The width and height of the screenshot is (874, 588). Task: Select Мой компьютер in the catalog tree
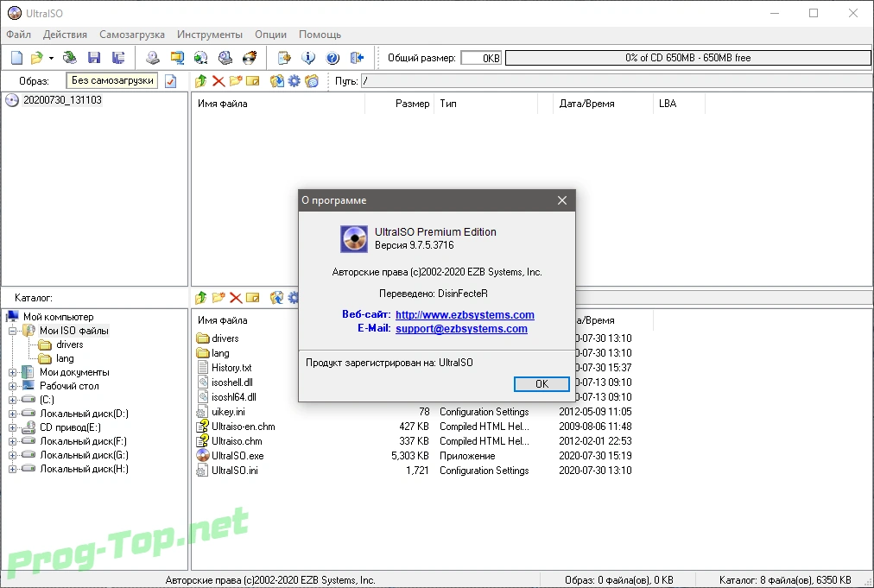tap(59, 317)
